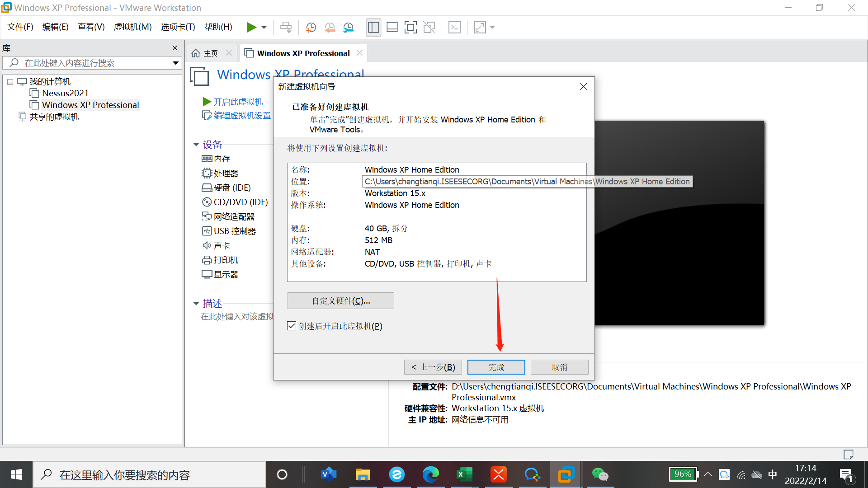This screenshot has width=868, height=488.
Task: Select the 打印机 device entry
Action: click(x=220, y=260)
